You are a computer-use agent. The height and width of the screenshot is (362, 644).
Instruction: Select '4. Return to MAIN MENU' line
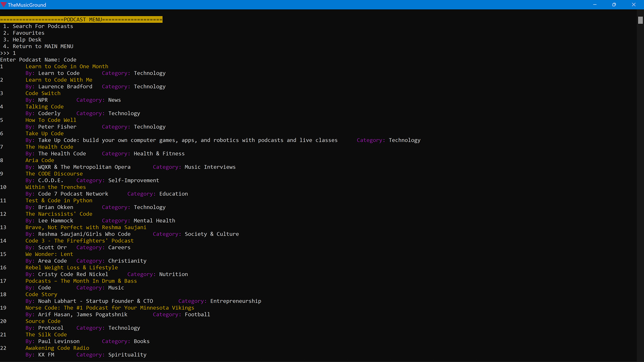click(x=38, y=46)
